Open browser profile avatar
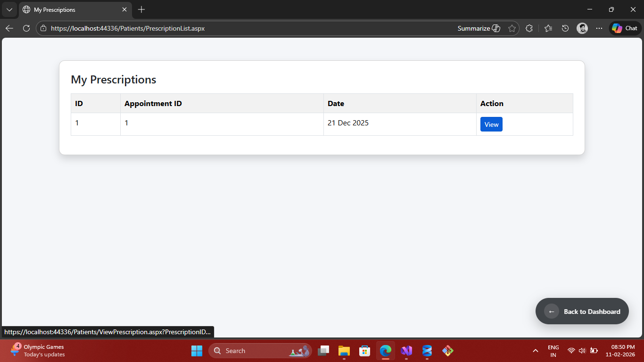The width and height of the screenshot is (644, 362). [582, 28]
